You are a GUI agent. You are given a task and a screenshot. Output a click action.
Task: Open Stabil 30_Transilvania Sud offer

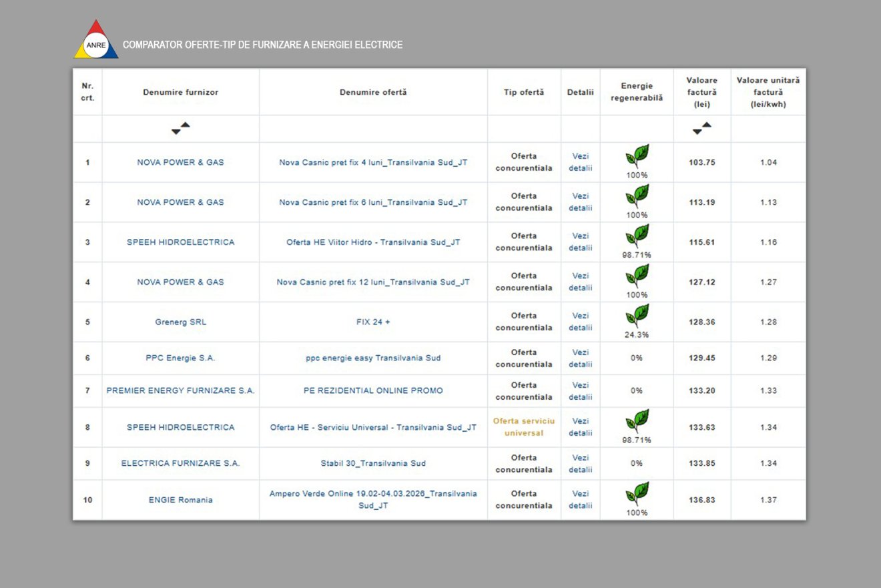point(373,463)
